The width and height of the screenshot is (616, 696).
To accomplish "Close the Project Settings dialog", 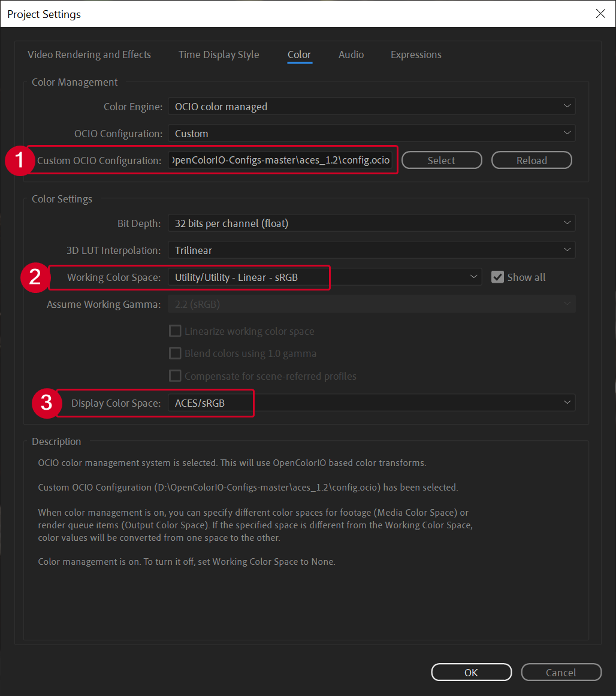I will (600, 14).
